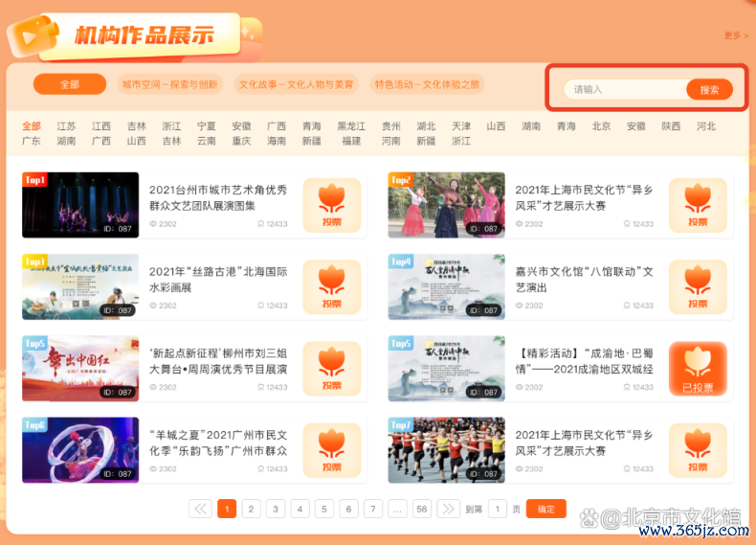756x545 pixels.
Task: Vote for 羊城之夏2021广州市民文化季
Action: tap(332, 450)
